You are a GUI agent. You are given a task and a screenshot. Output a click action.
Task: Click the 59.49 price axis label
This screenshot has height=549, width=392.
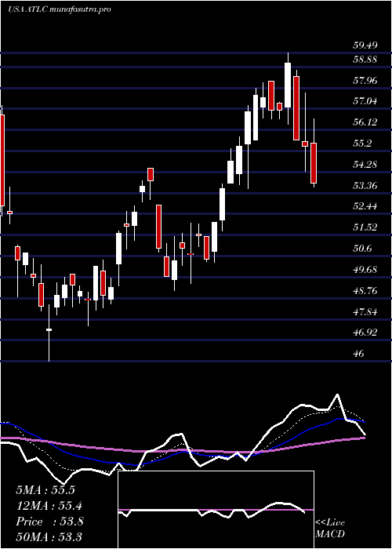point(365,45)
